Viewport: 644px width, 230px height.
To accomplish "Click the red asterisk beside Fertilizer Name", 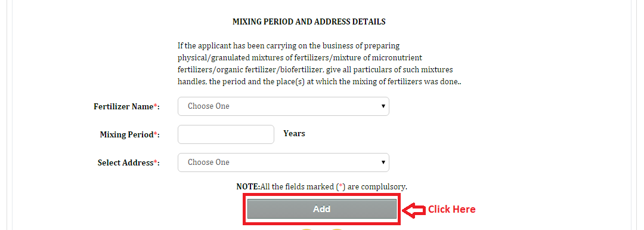I will tap(155, 106).
